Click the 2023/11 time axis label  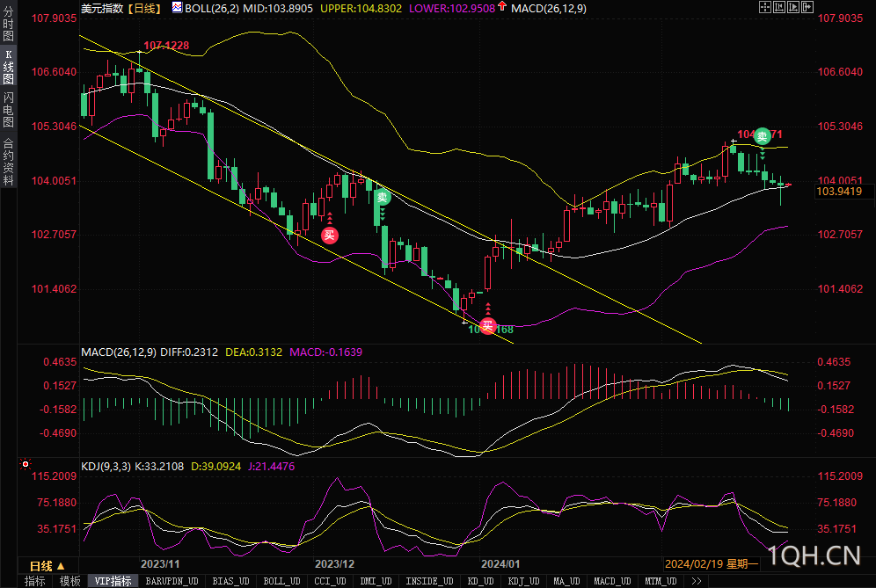pyautogui.click(x=160, y=564)
